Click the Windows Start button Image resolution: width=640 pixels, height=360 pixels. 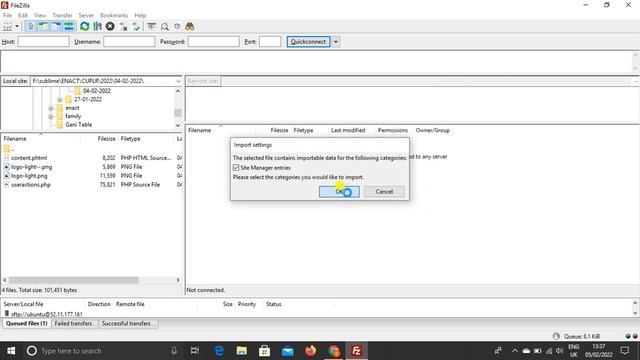(x=11, y=351)
